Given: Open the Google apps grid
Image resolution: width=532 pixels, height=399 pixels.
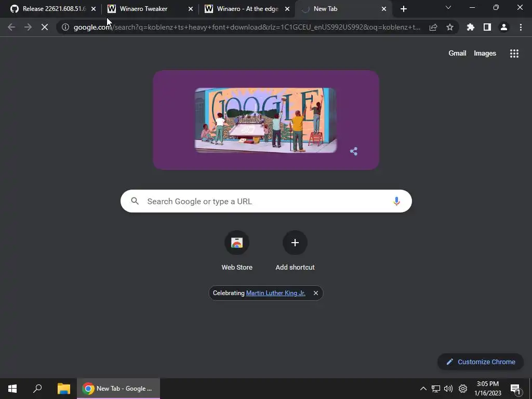Looking at the screenshot, I should pos(514,54).
